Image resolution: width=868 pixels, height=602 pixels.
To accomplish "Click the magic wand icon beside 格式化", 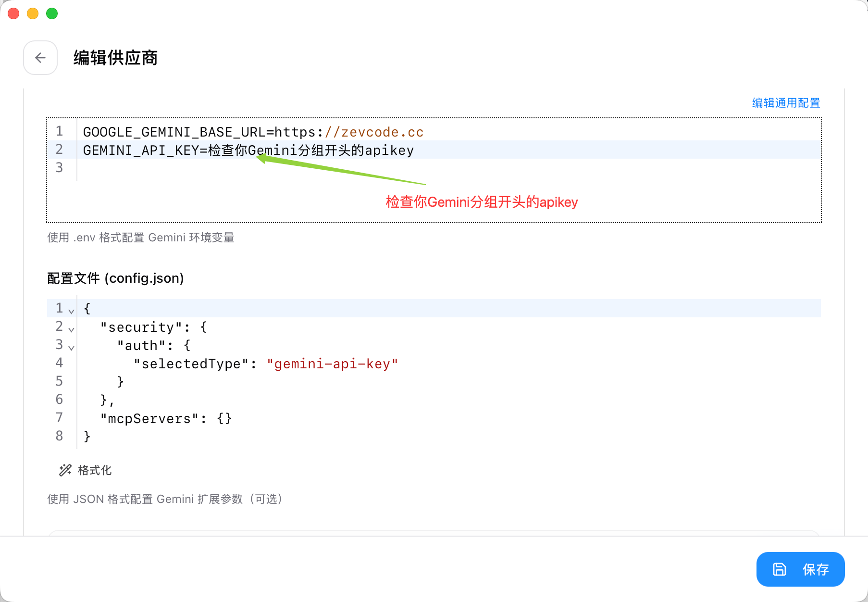I will 65,470.
